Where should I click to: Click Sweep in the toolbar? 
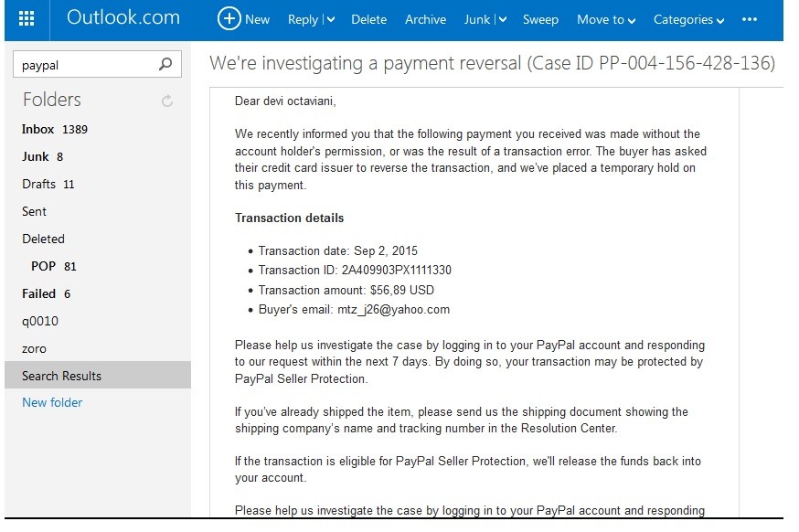(540, 19)
